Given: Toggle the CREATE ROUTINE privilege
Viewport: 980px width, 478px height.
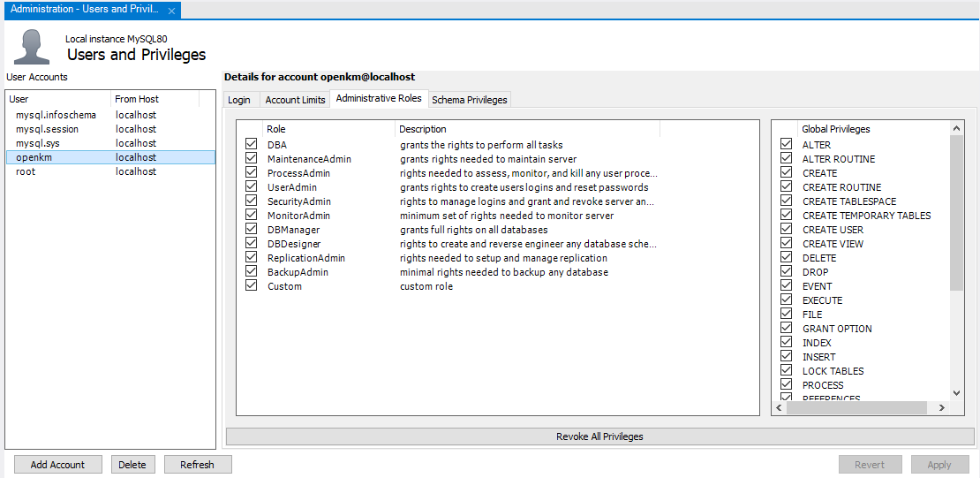Looking at the screenshot, I should coord(787,187).
